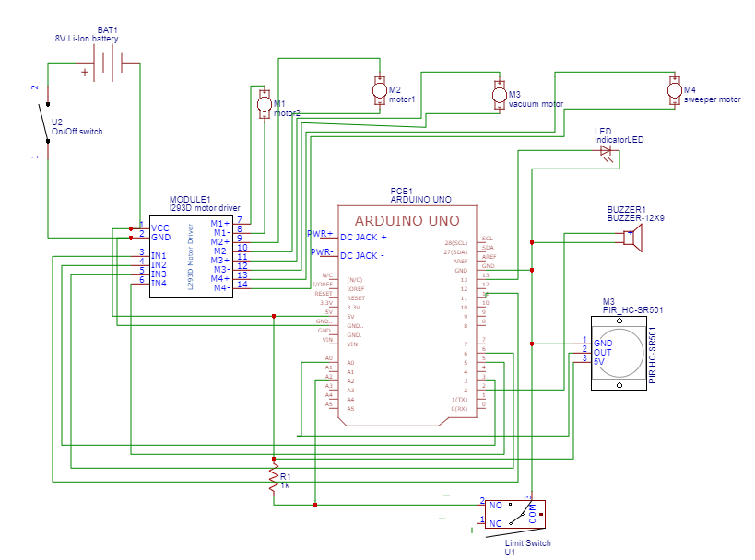
Task: Select the M2 motor symbol
Action: 380,90
